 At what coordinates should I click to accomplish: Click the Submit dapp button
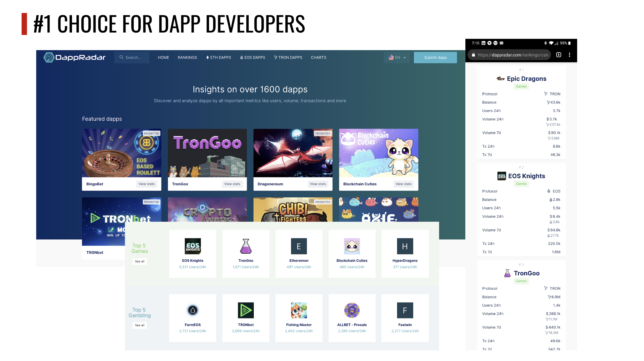[x=435, y=58]
